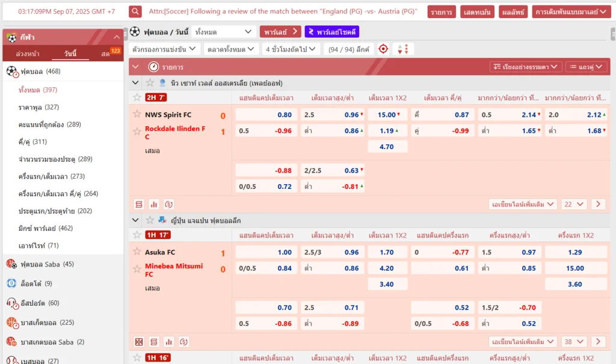Open cash-out icon for Asuka FC match
616x364 pixels.
pos(183,342)
